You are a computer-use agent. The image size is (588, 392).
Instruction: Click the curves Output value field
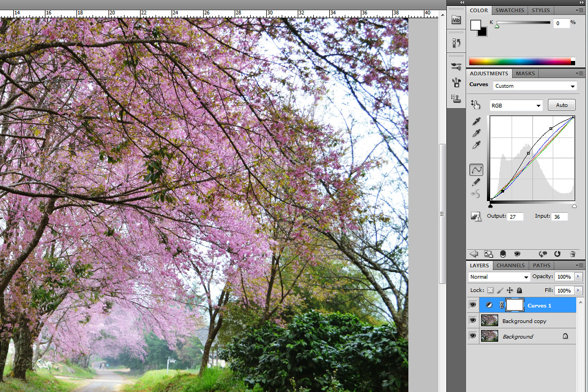515,217
